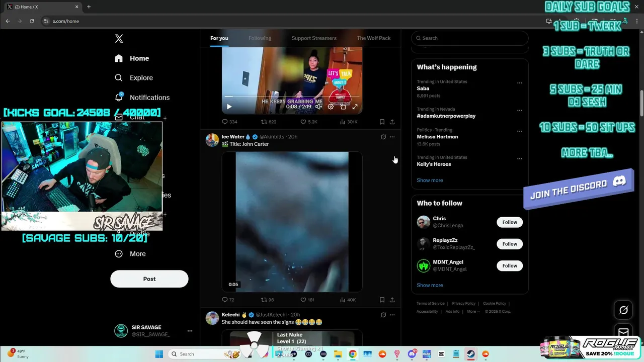Unmute the top video
The width and height of the screenshot is (644, 362).
[x=318, y=107]
